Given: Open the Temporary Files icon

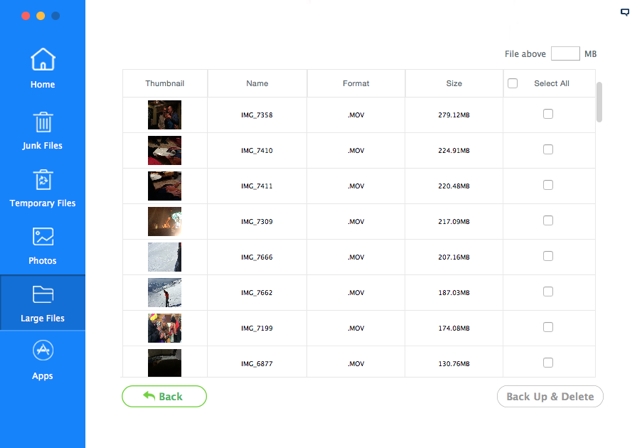Looking at the screenshot, I should pos(42,180).
